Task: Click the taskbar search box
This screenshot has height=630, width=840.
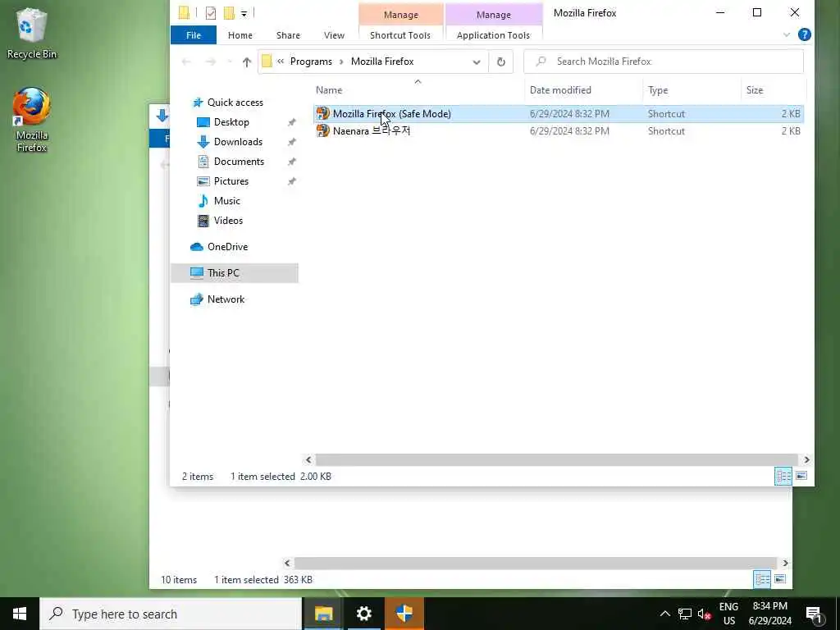Action: (x=171, y=614)
